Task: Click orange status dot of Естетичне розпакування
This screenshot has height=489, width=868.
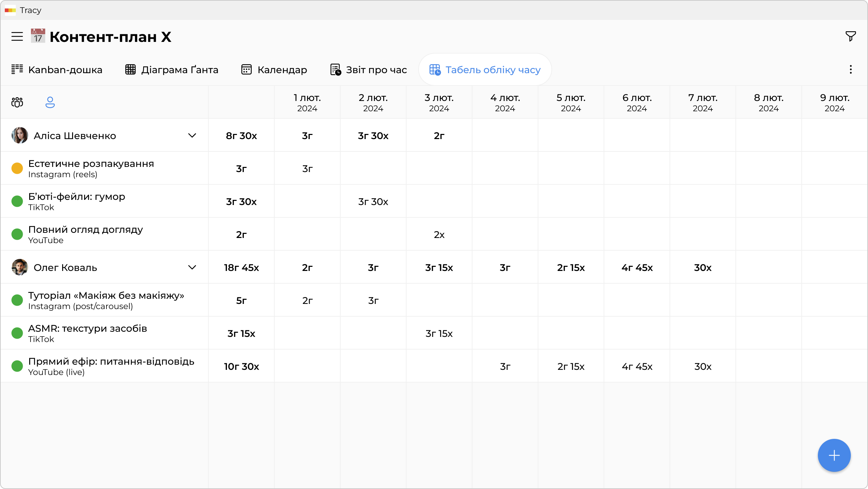Action: click(x=17, y=168)
